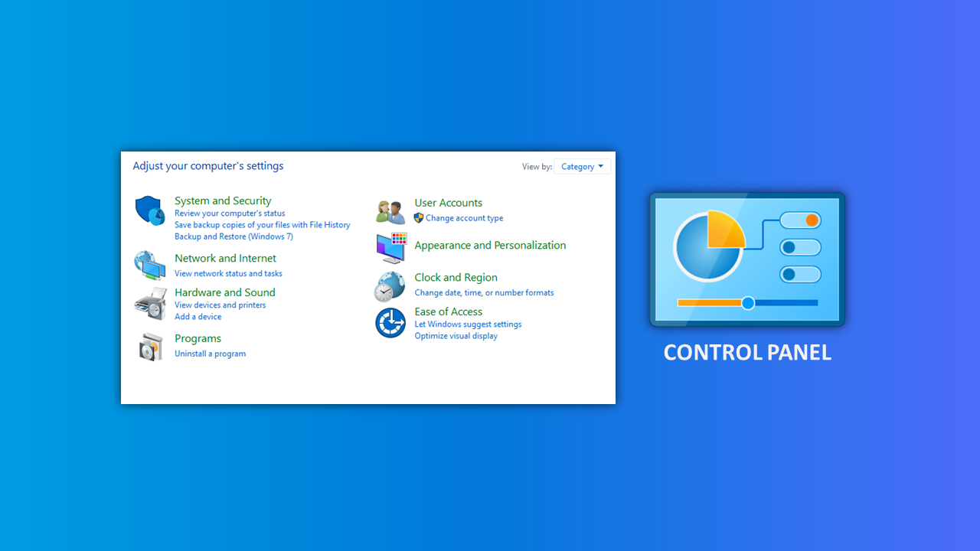Open Appearance and Personalization heading
This screenshot has height=551, width=980.
coord(491,246)
